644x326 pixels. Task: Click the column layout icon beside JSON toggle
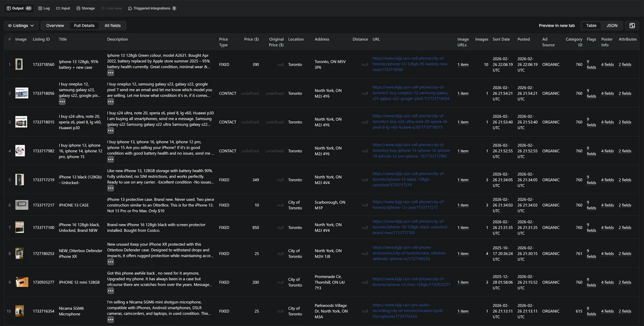coord(633,25)
